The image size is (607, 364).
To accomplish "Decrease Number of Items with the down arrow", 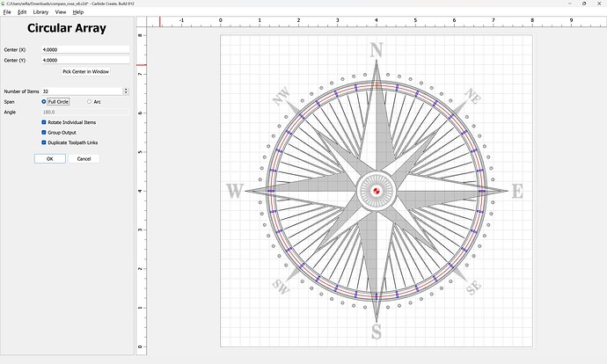I will (x=126, y=93).
